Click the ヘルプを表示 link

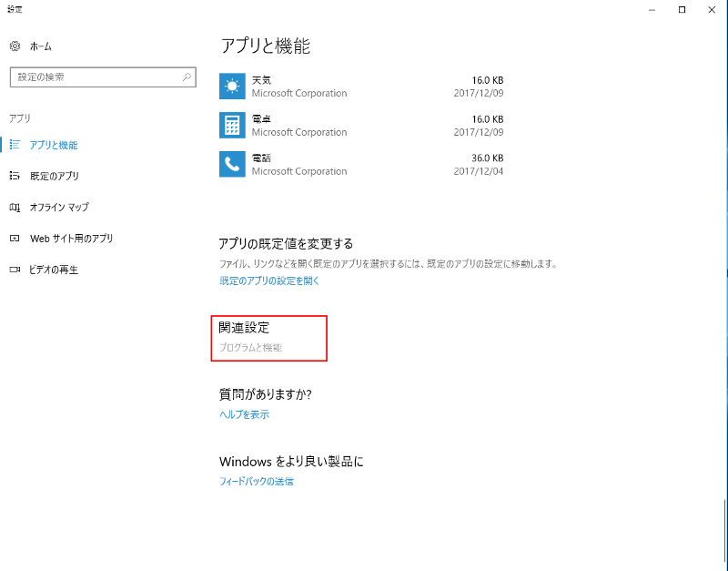point(244,414)
